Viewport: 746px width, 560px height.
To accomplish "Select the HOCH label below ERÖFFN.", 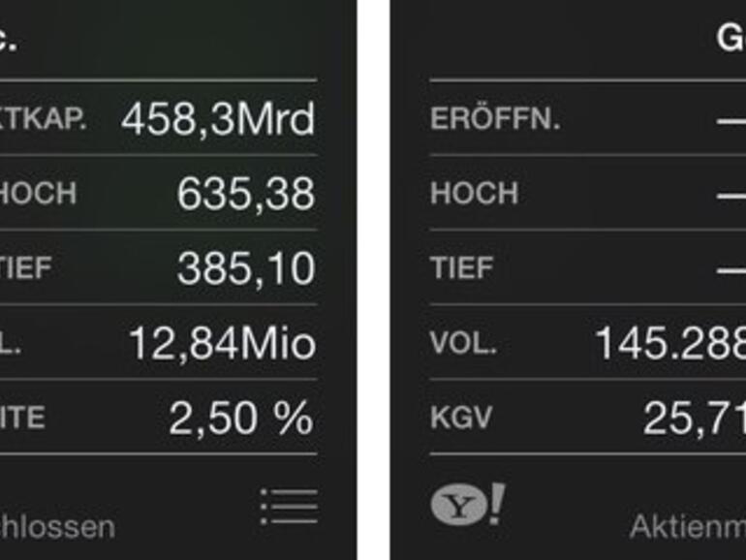I will click(474, 194).
